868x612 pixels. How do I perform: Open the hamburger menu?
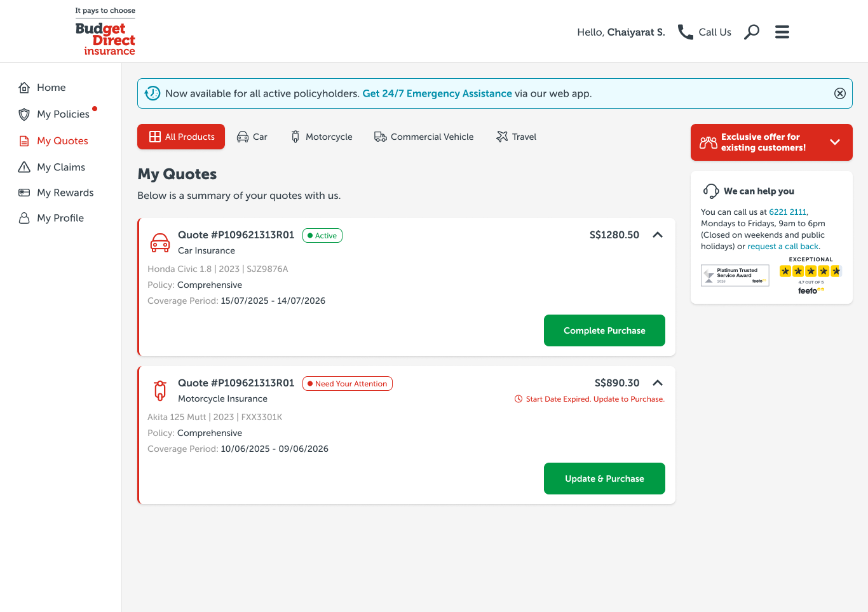pyautogui.click(x=782, y=32)
